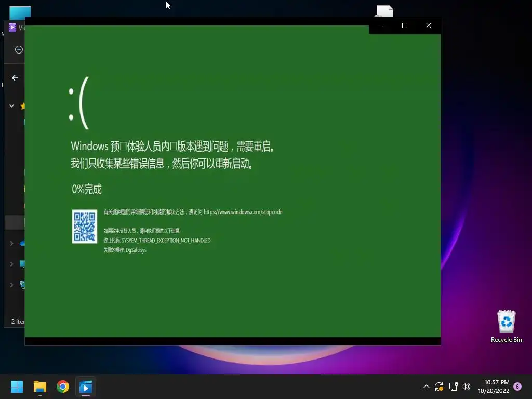Maximize the video player window
Image resolution: width=532 pixels, height=399 pixels.
coord(404,25)
